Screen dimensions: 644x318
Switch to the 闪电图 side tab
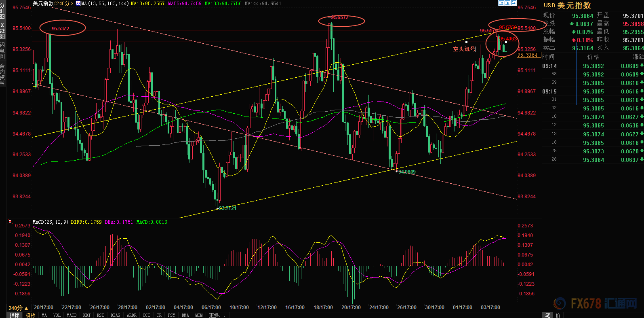(x=2, y=51)
